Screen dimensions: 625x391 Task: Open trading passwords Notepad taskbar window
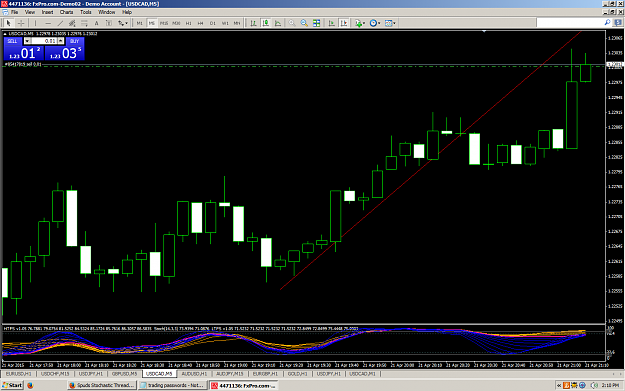click(172, 385)
